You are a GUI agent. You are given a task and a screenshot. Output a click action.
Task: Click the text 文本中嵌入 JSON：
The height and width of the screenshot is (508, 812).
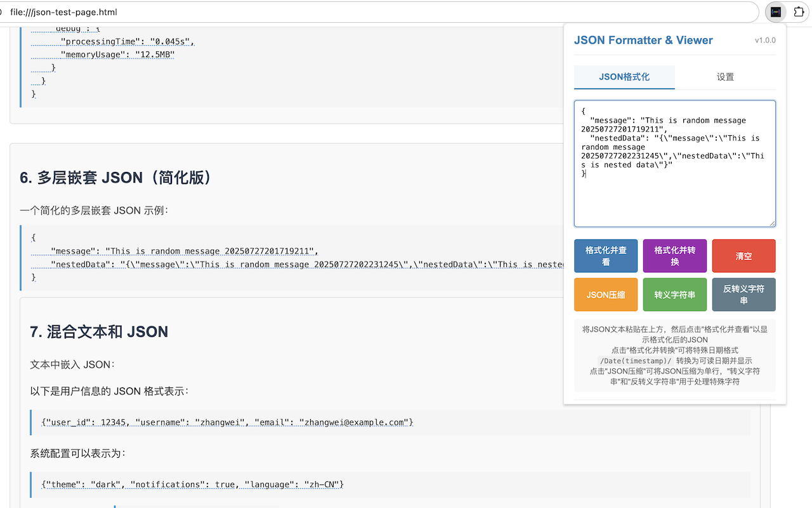point(72,364)
